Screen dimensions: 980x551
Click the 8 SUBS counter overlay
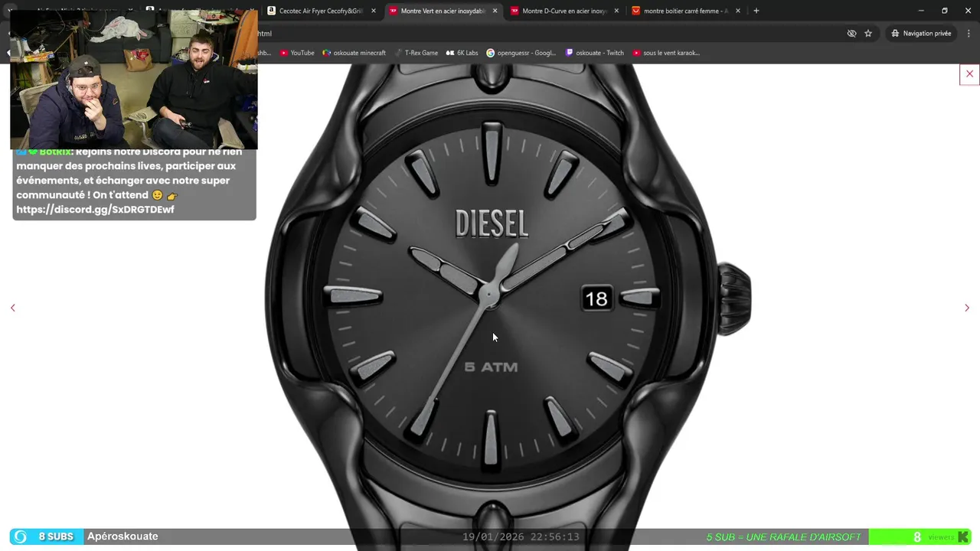(x=45, y=536)
